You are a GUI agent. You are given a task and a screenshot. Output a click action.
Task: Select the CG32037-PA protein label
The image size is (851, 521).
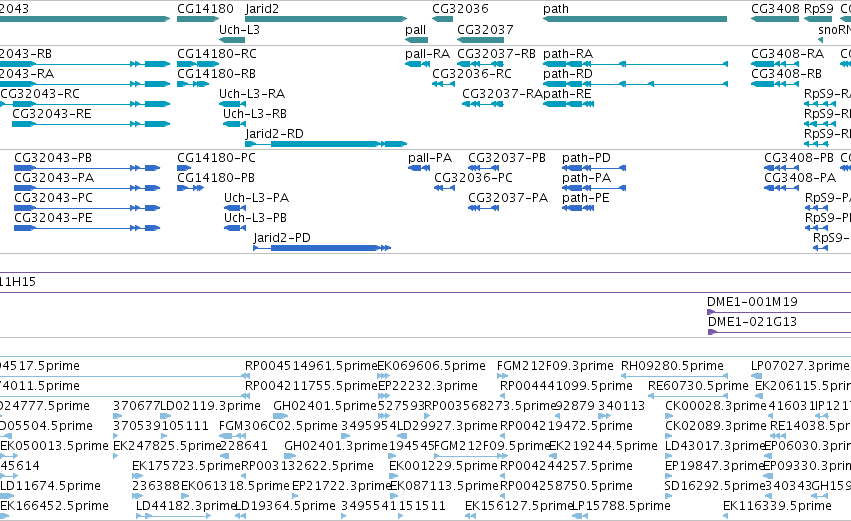pos(508,198)
